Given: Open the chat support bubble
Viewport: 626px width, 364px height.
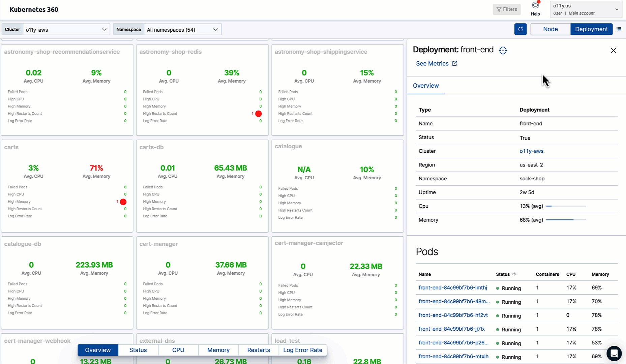Looking at the screenshot, I should click(x=614, y=354).
